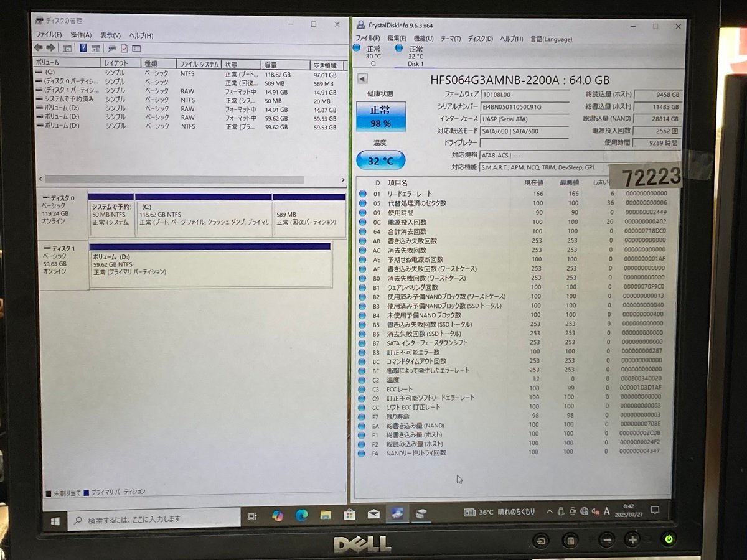Click the red-checkmark properties icon in Disk Management toolbar
Image resolution: width=747 pixels, height=560 pixels.
point(124,48)
